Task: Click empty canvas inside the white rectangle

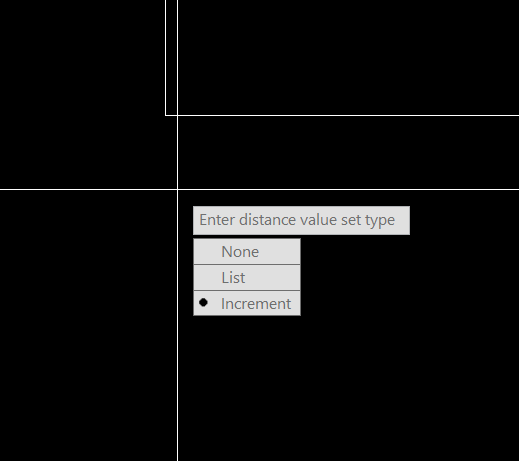Action: pos(347,57)
